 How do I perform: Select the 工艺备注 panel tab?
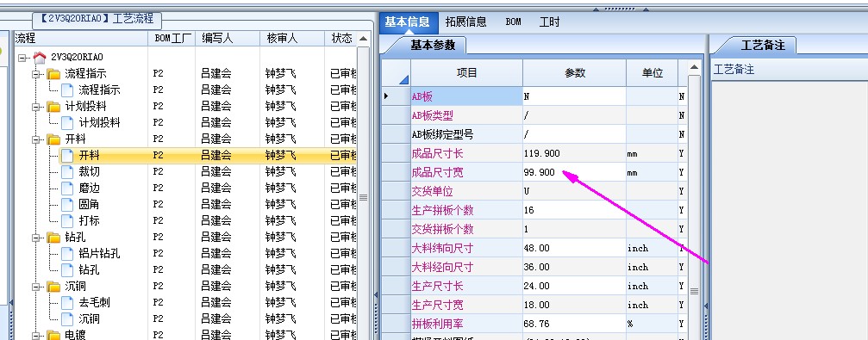[x=763, y=46]
